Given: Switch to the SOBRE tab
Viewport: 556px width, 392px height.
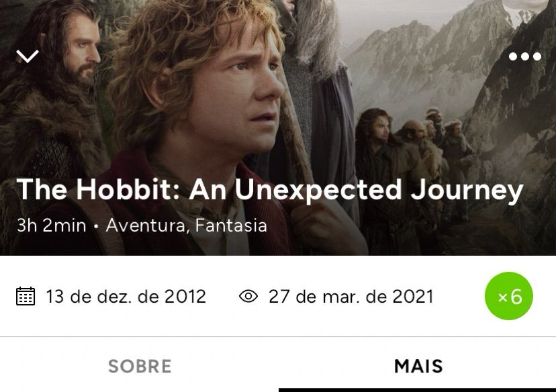Looking at the screenshot, I should click(x=140, y=366).
